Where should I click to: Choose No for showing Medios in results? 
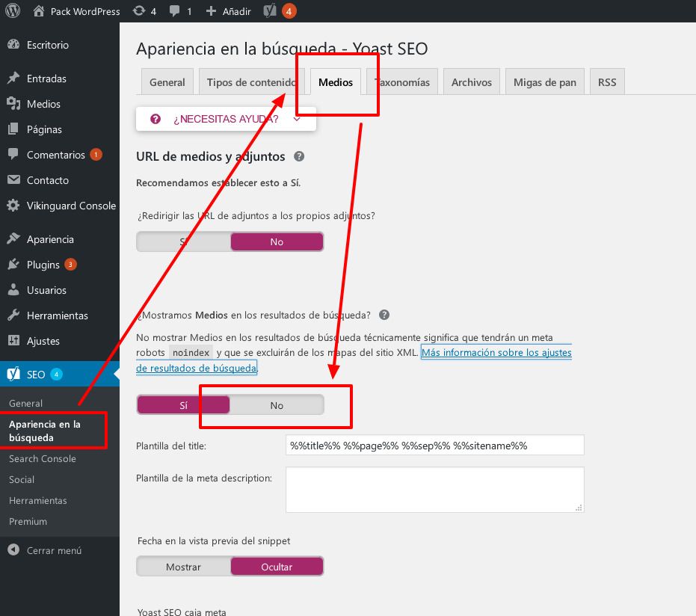coord(277,405)
